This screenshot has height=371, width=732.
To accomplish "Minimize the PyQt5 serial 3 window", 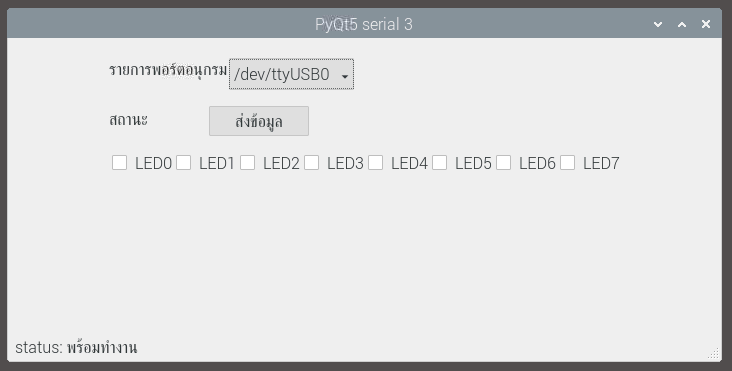I will click(x=658, y=24).
